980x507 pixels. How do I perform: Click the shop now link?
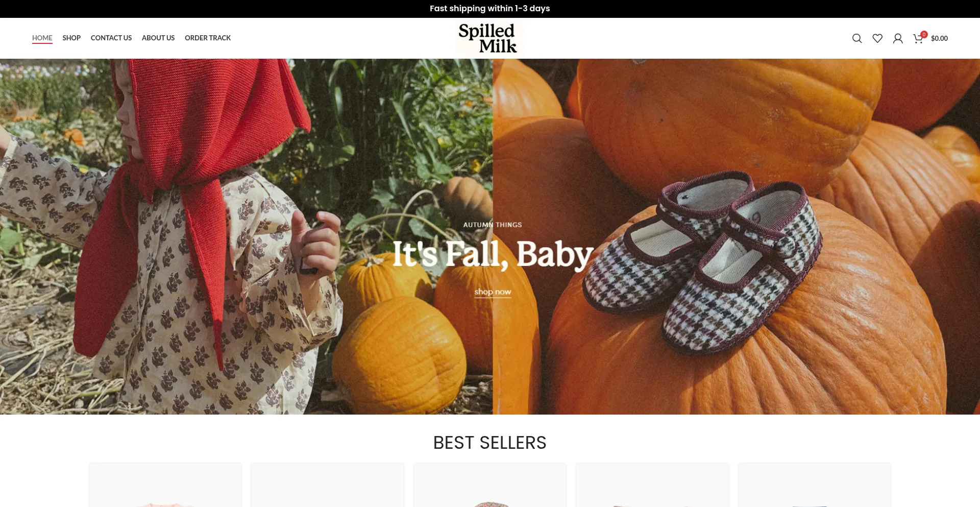click(492, 292)
